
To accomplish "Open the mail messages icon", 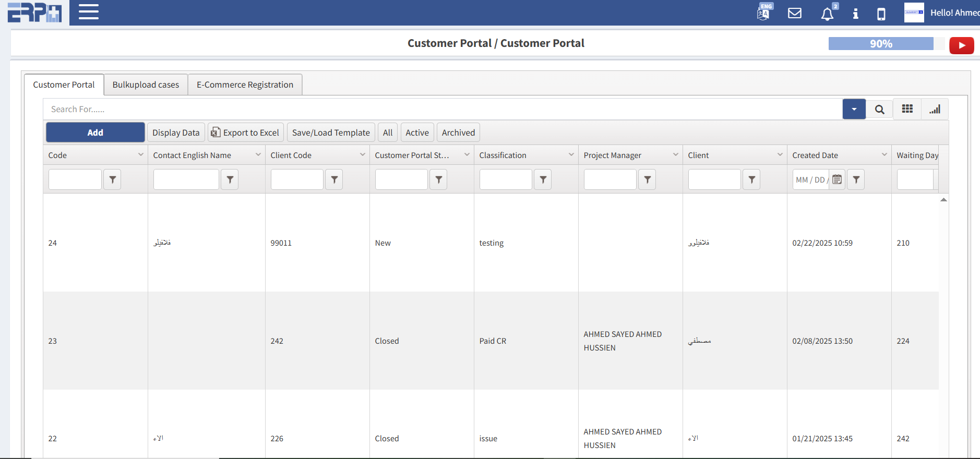I will coord(794,13).
